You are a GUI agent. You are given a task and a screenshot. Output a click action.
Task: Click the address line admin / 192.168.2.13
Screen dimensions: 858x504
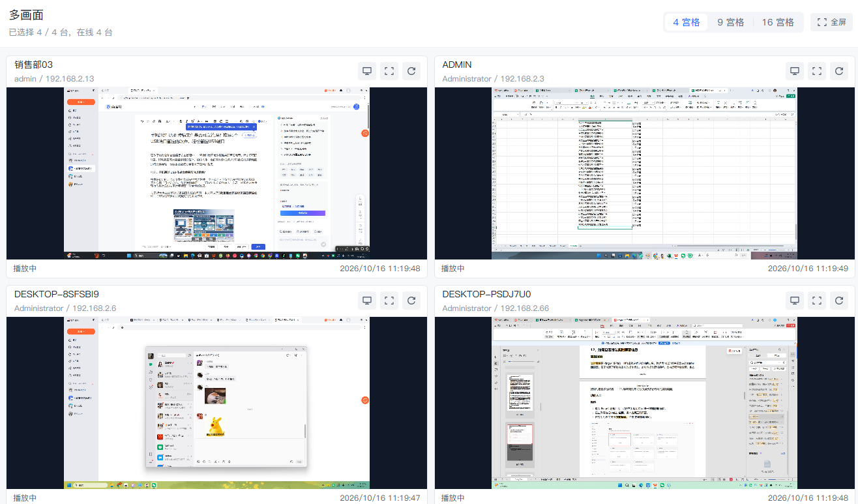pos(54,79)
